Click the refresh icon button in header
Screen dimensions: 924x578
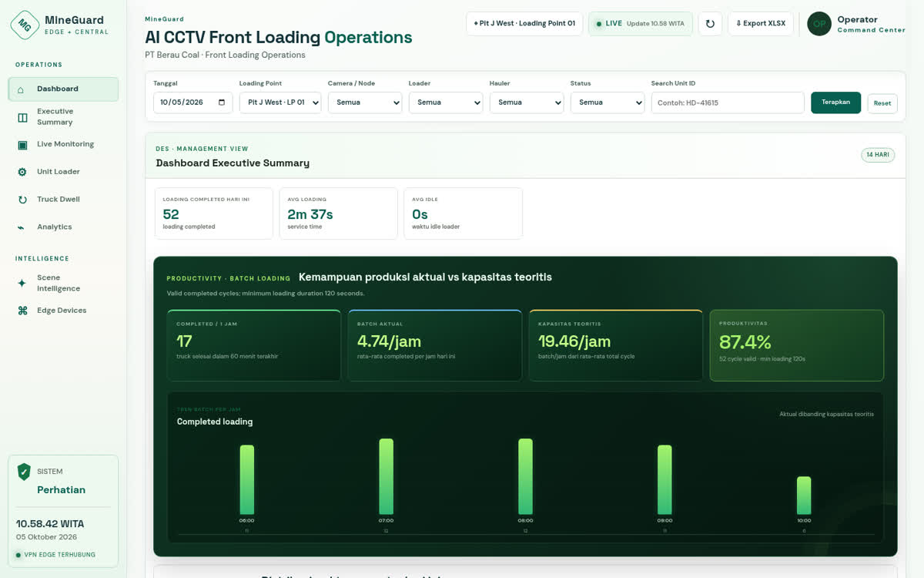710,24
